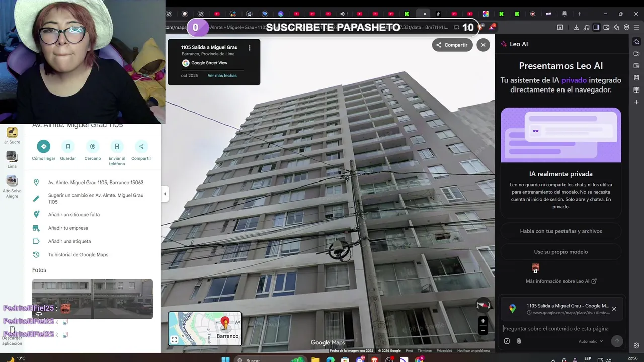The width and height of the screenshot is (644, 362).
Task: Zoom in with the plus button
Action: click(483, 321)
